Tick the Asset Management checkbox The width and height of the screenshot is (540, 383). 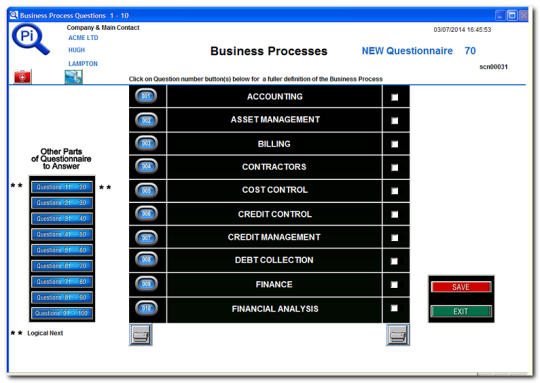[395, 121]
